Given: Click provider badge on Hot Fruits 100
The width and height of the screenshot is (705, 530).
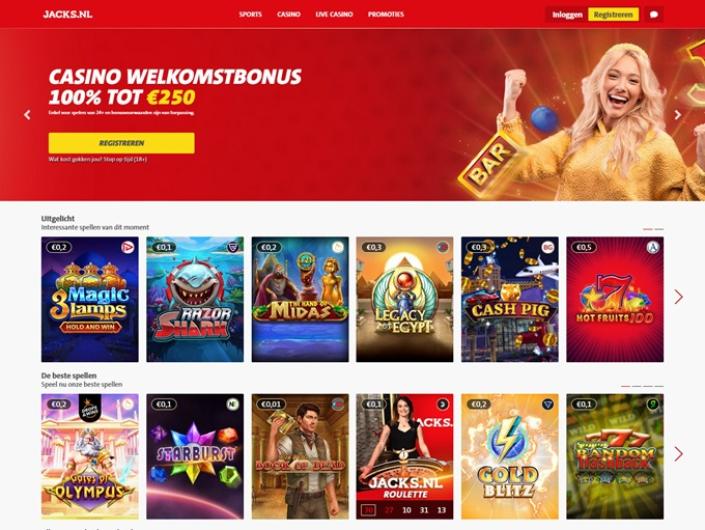Looking at the screenshot, I should pos(652,247).
